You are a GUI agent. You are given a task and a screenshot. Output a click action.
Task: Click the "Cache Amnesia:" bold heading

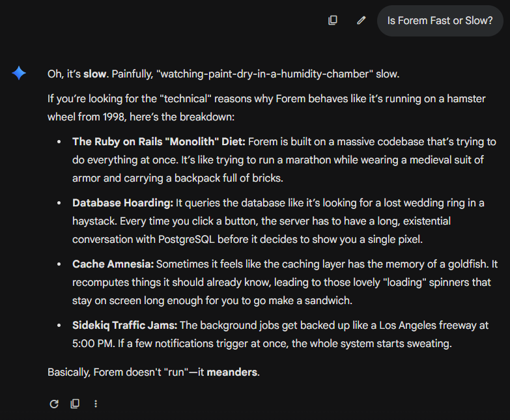click(113, 264)
